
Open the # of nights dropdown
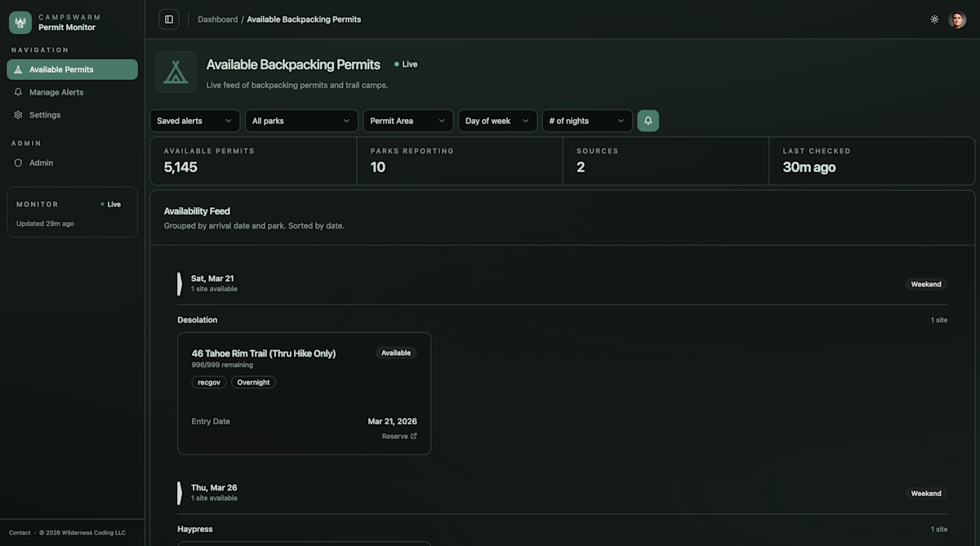coord(587,121)
